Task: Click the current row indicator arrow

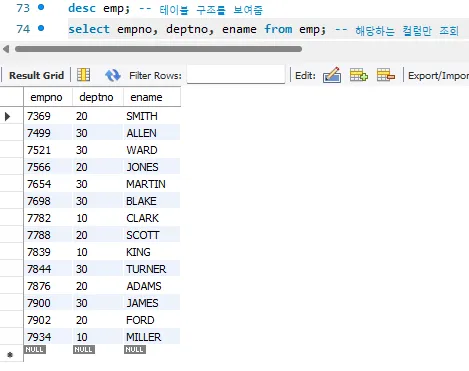Action: (x=7, y=116)
